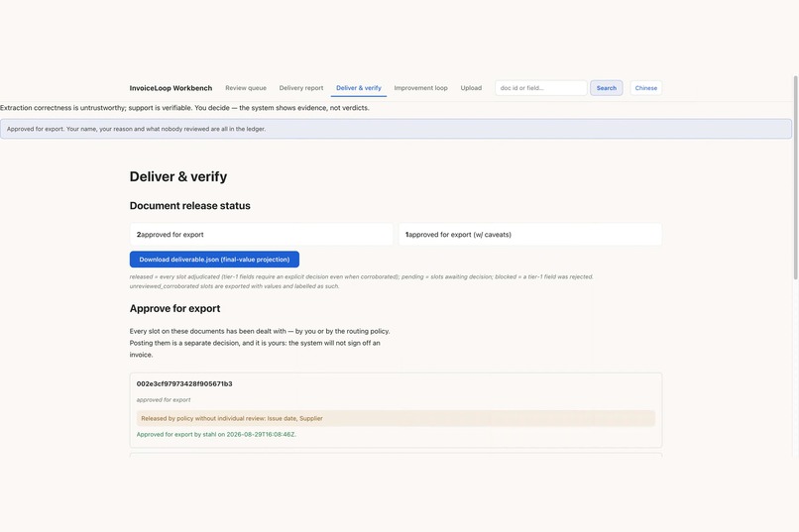799x532 pixels.
Task: Click the Search button
Action: (x=607, y=88)
